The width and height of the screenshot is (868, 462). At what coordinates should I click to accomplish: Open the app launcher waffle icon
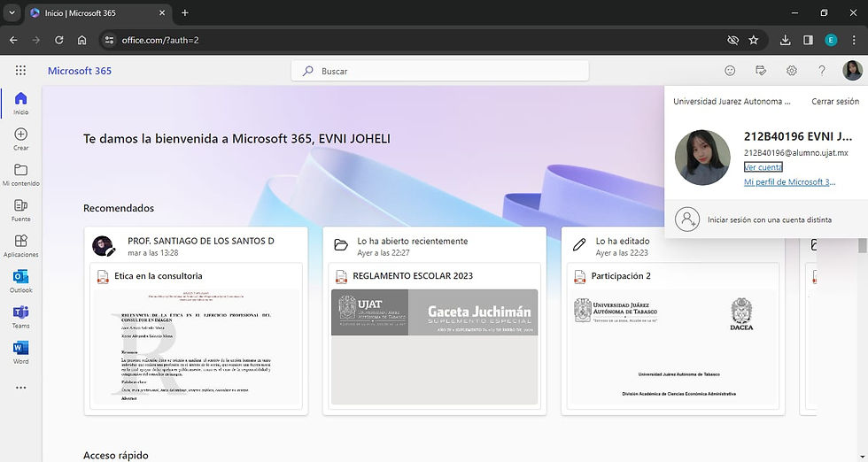click(x=20, y=70)
